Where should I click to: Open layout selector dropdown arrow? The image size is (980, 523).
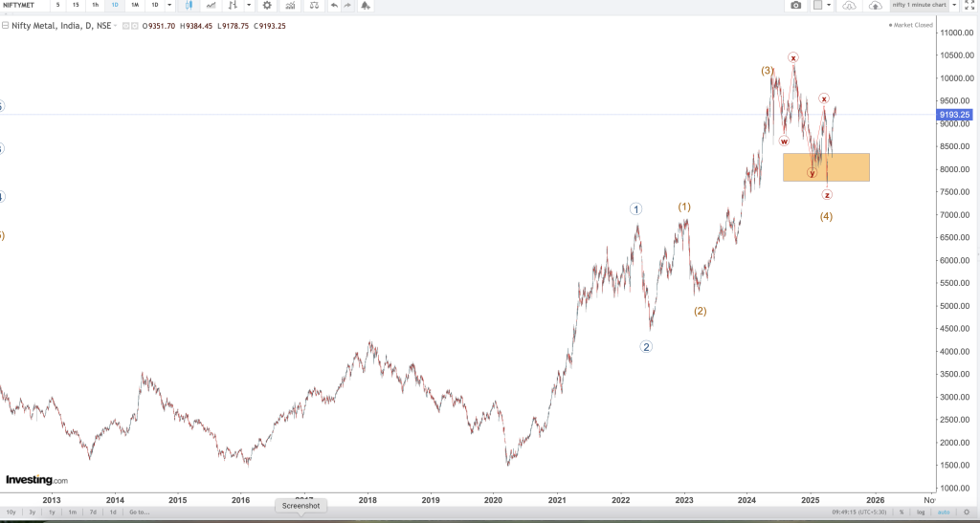[x=829, y=5]
